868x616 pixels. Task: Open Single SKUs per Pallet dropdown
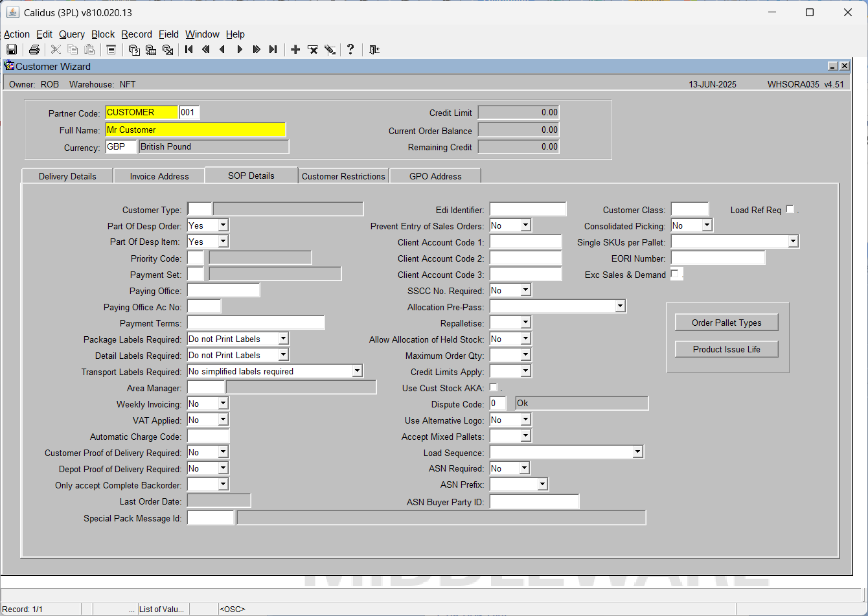793,242
